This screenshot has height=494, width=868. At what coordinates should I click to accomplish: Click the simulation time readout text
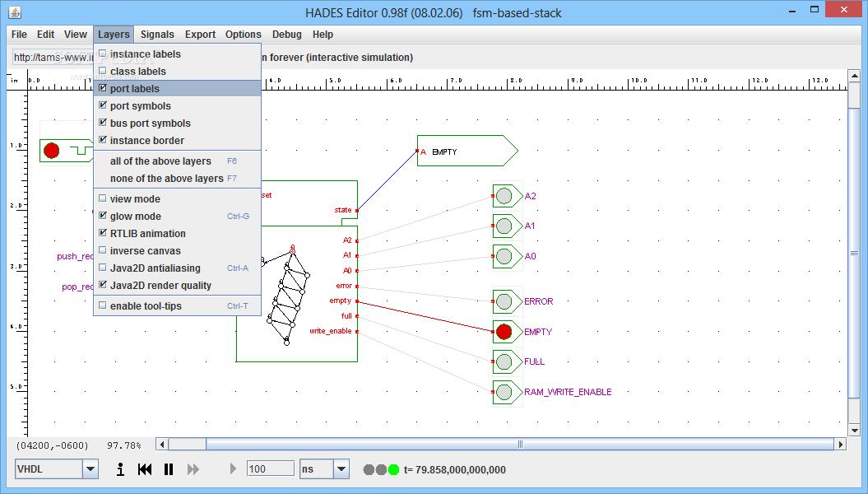(x=454, y=469)
